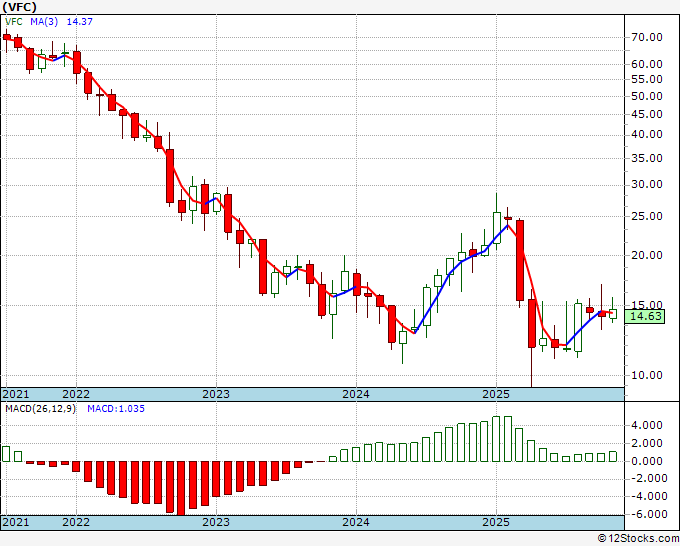The width and height of the screenshot is (680, 546).
Task: Click 2025 on the price chart timeline
Action: (496, 394)
